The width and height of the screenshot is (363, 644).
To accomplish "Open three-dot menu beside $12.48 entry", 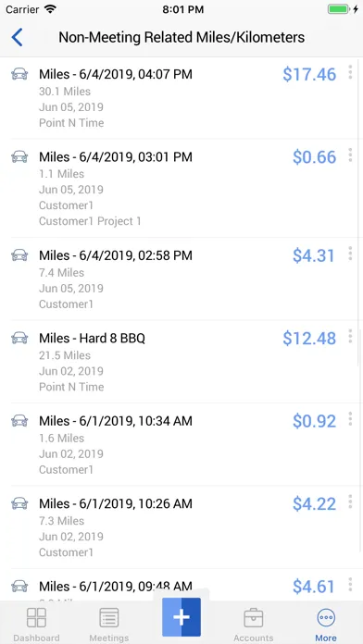I will [x=350, y=336].
